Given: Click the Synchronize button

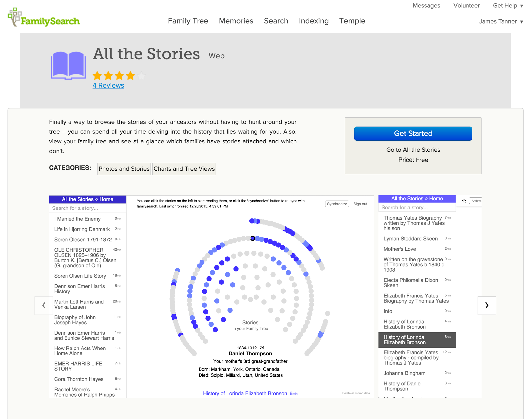Looking at the screenshot, I should tap(337, 204).
